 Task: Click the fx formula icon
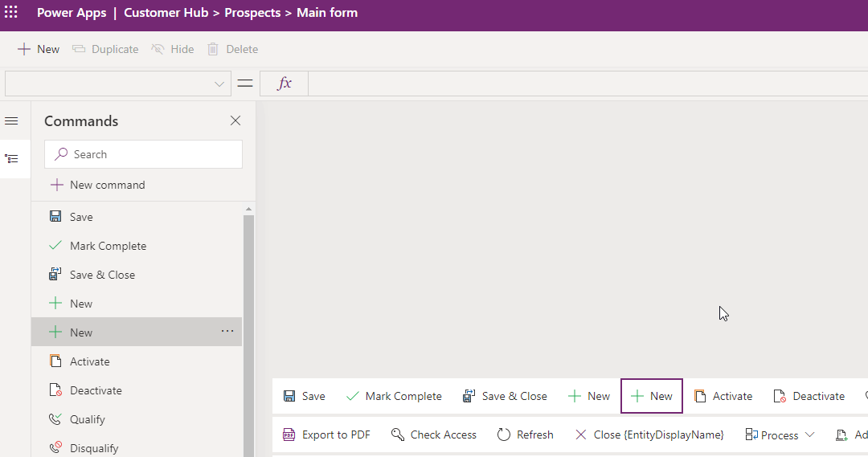[x=284, y=84]
